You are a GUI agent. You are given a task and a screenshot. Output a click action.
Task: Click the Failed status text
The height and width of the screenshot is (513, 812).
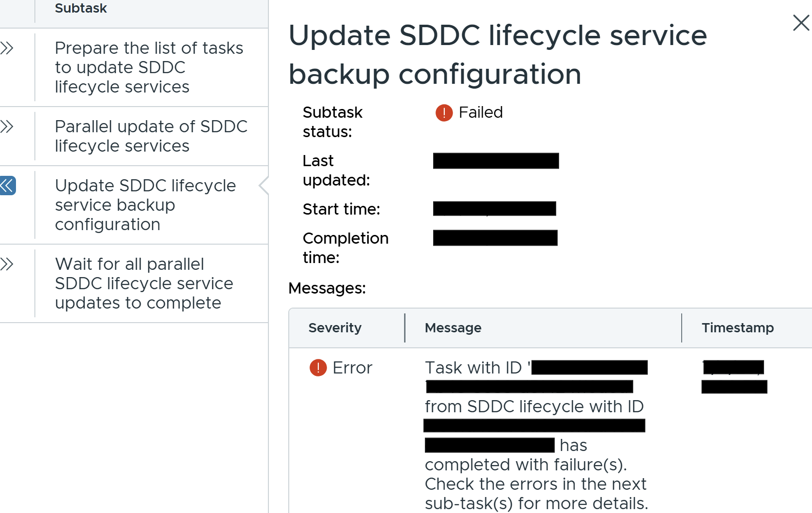(481, 112)
